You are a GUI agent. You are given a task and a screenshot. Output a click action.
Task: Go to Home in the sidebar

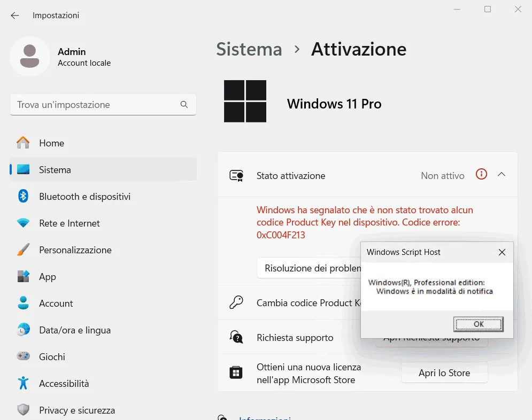[51, 143]
